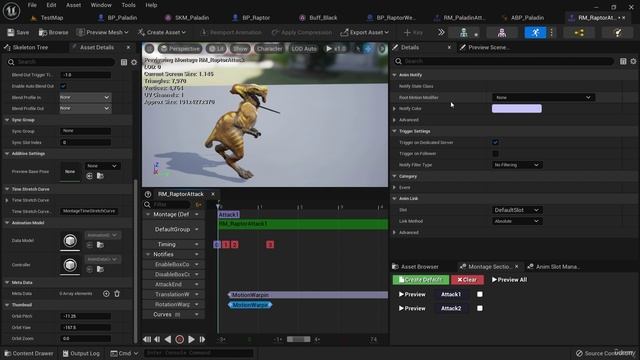Play the animation in reverse
Screen dimensions: 640x360
click(x=168, y=339)
